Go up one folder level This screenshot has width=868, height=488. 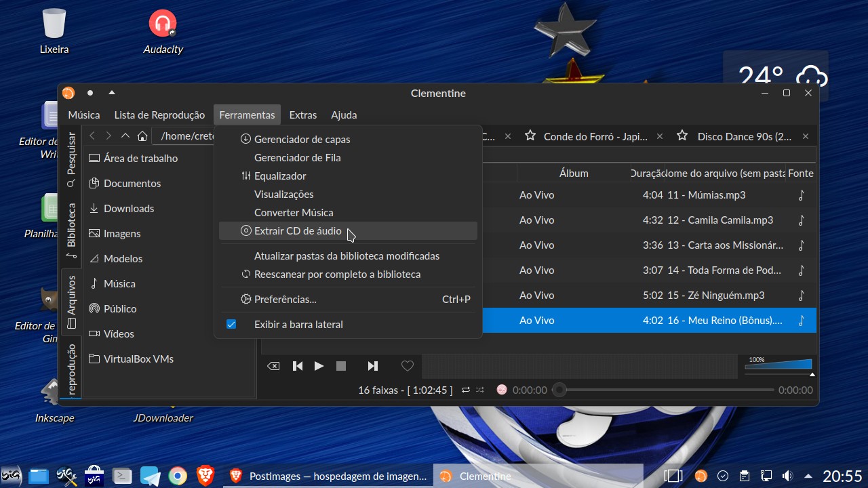(125, 136)
